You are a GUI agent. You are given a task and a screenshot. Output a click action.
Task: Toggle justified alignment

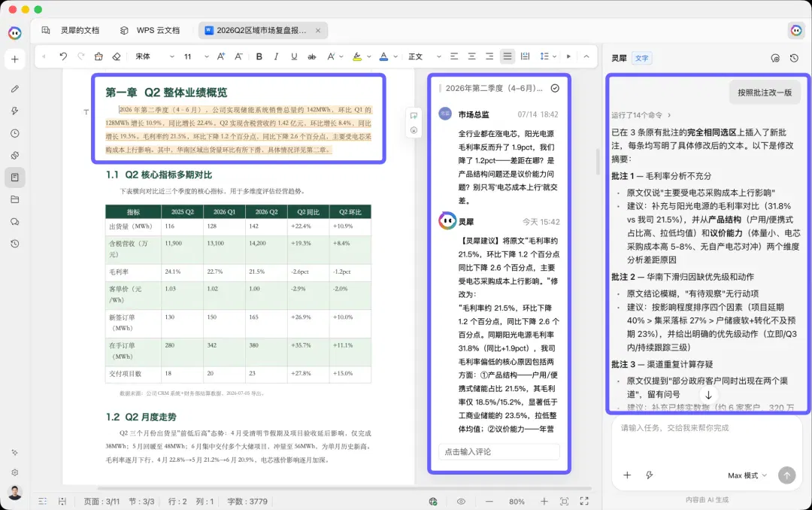(x=507, y=56)
